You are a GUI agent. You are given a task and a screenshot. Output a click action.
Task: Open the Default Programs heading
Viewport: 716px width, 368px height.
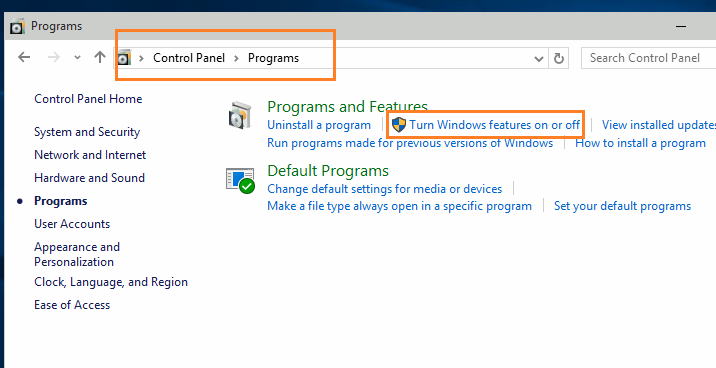click(328, 171)
